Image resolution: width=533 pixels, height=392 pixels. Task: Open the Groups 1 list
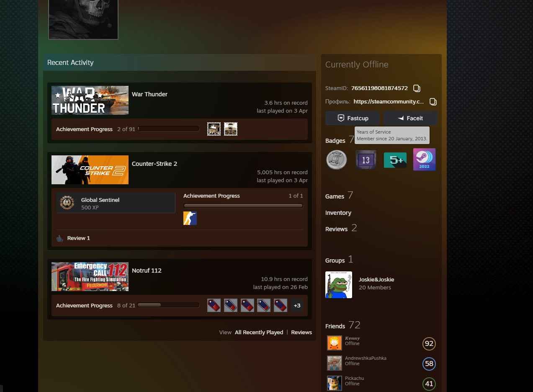[339, 260]
